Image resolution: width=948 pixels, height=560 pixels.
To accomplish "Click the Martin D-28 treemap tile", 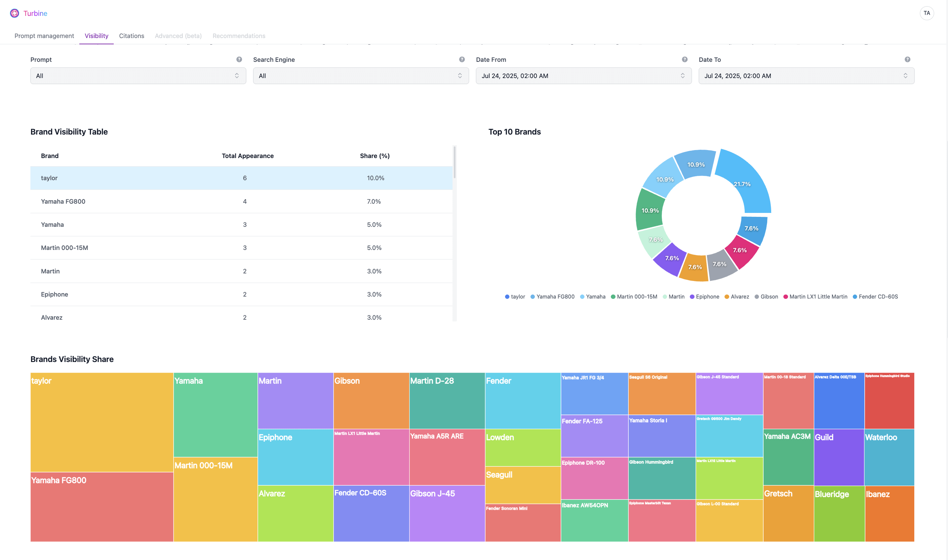I will (447, 401).
